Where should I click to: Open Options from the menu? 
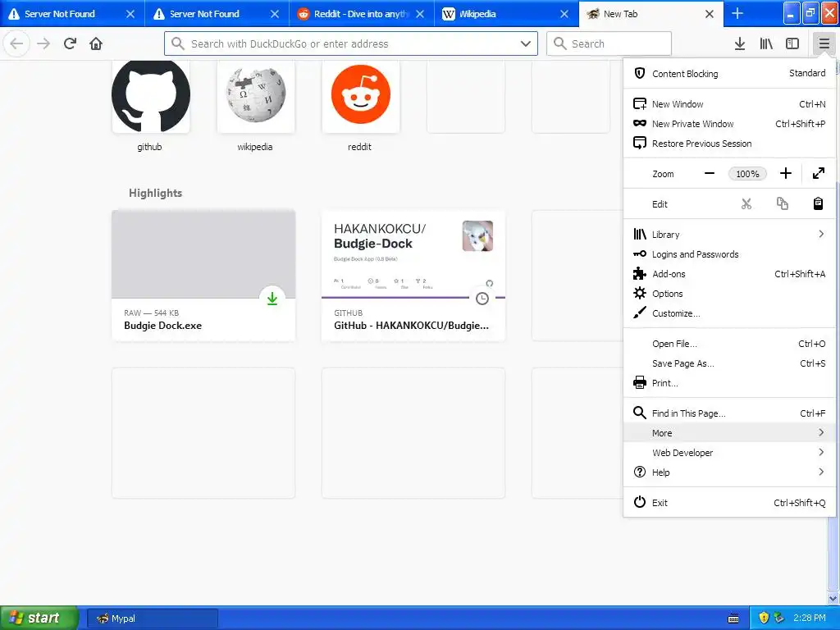(x=729, y=294)
